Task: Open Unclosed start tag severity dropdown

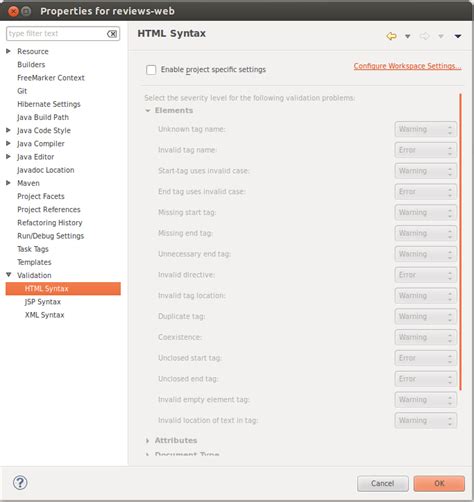Action: pos(426,358)
